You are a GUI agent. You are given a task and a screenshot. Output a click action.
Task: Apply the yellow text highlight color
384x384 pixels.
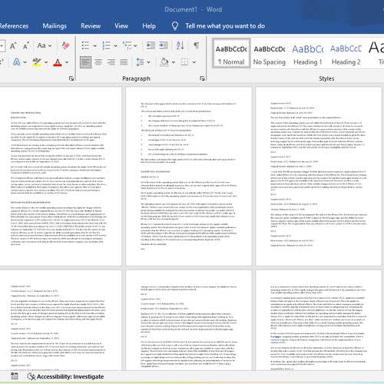point(37,62)
